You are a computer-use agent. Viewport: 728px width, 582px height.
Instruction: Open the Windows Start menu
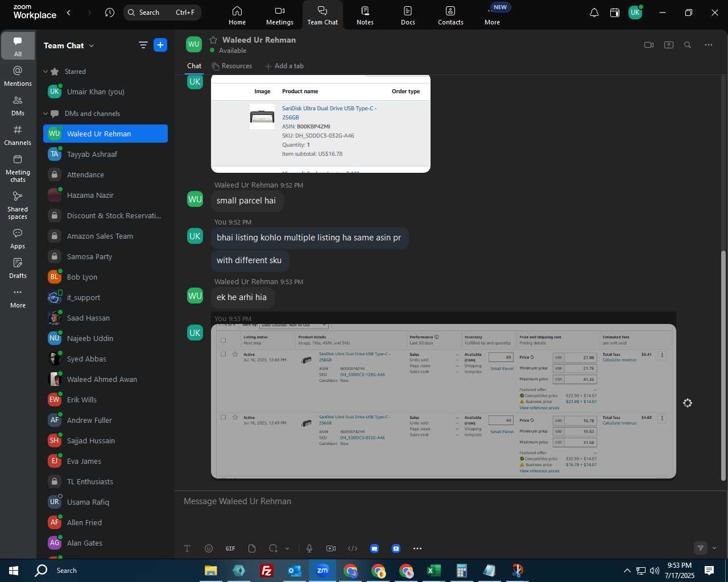[14, 571]
